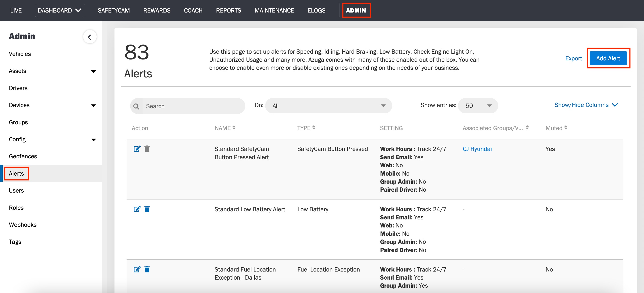Sort alerts by Muted column
This screenshot has width=644, height=293.
pos(566,128)
